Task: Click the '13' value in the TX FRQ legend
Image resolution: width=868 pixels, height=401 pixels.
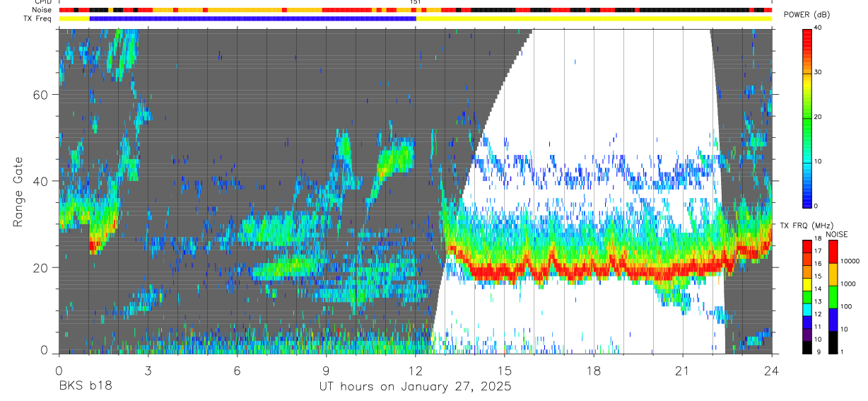Action: [818, 301]
